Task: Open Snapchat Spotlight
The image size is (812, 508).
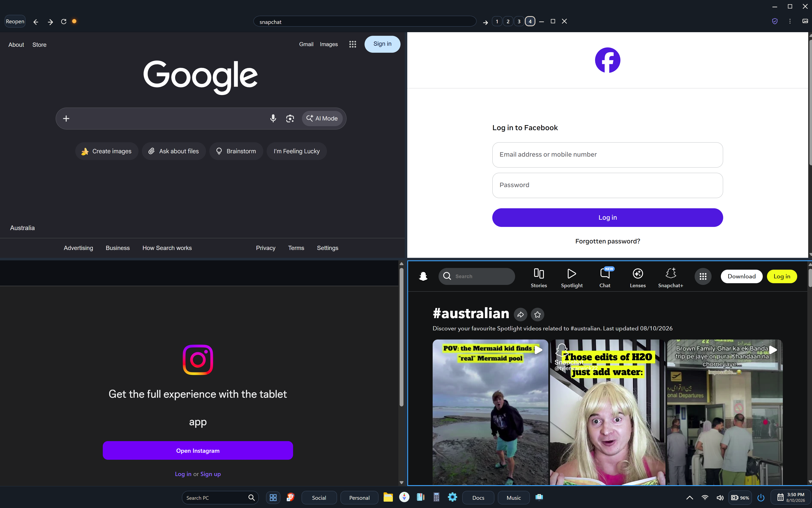Action: 572,278
